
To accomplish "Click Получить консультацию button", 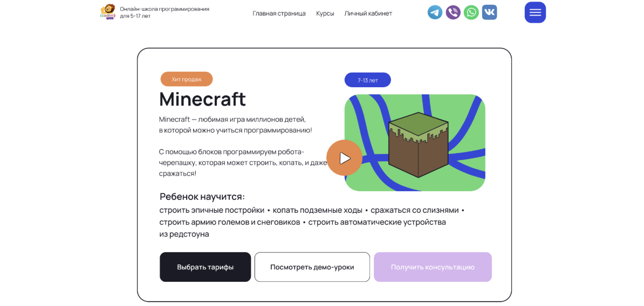I will pos(433,267).
